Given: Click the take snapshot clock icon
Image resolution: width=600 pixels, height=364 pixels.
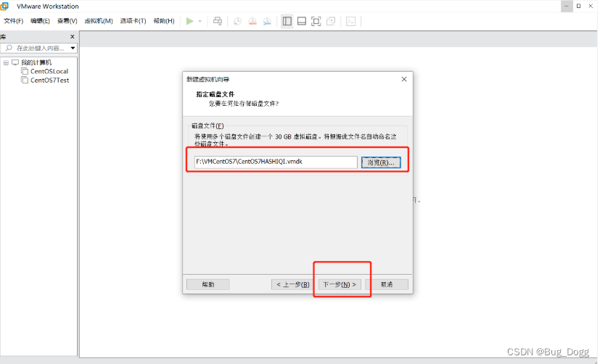Looking at the screenshot, I should (237, 22).
